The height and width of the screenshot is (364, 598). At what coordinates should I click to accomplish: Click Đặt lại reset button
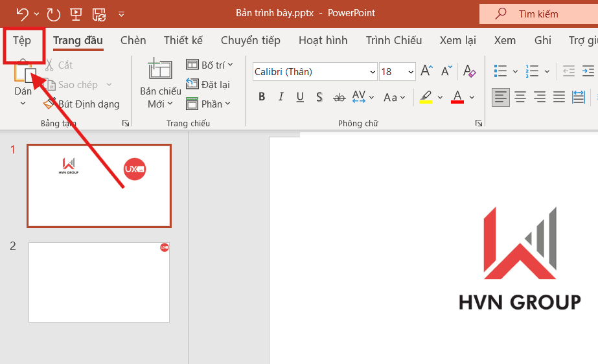click(208, 84)
